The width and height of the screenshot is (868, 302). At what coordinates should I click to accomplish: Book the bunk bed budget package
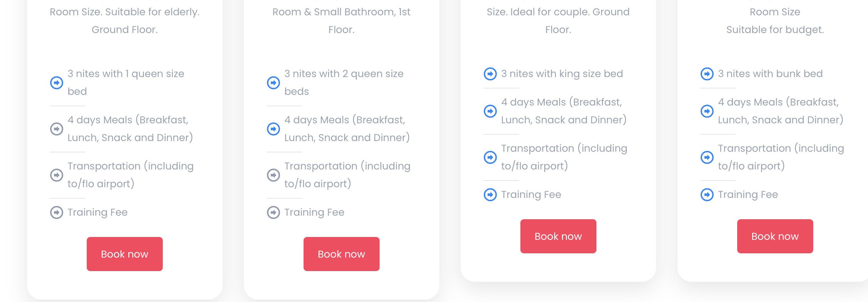tap(775, 236)
